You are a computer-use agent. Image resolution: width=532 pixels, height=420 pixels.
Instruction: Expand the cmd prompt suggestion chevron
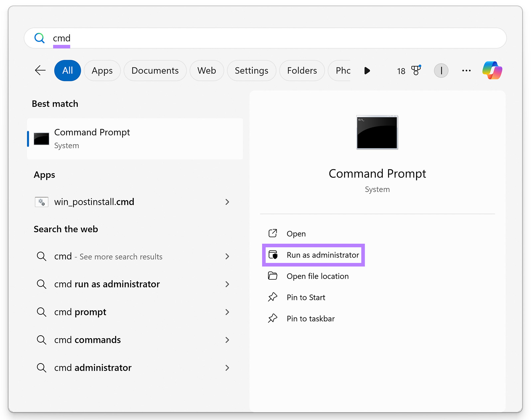(227, 312)
